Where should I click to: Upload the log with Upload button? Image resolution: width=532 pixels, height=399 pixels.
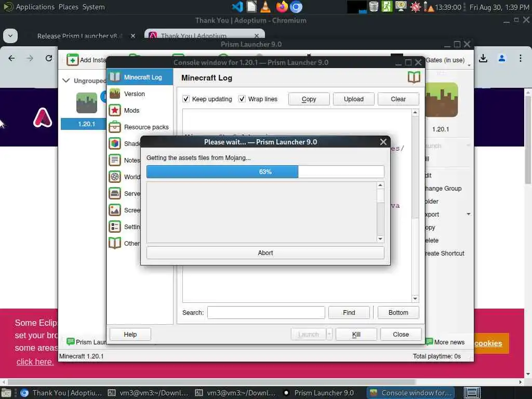[x=353, y=99]
